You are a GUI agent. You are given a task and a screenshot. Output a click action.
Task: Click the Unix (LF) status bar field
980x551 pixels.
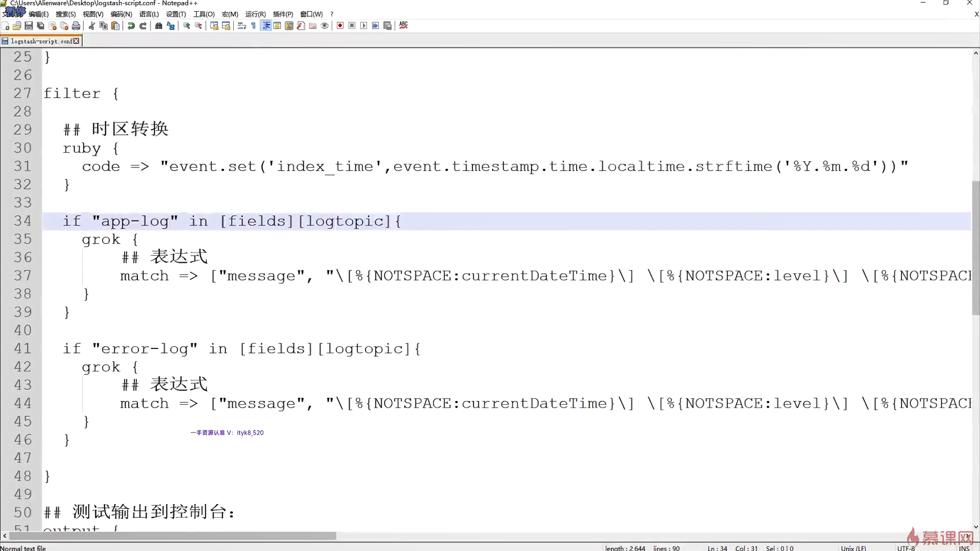point(853,548)
